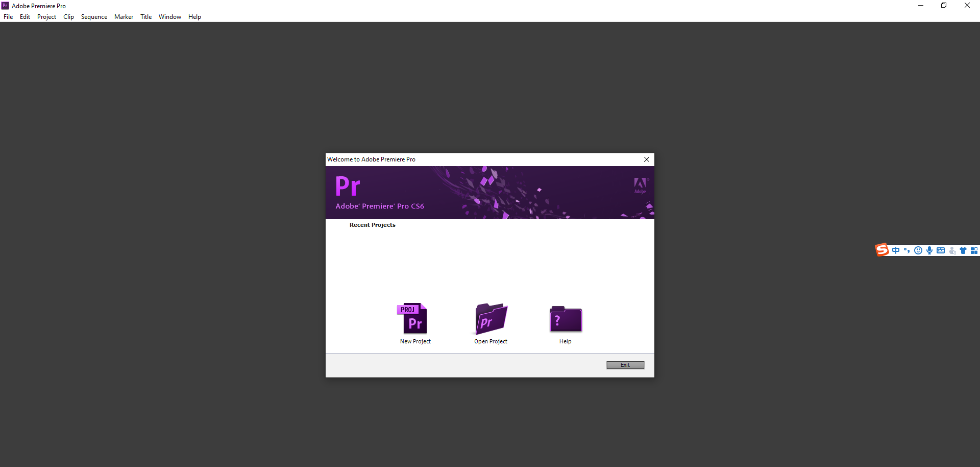
Task: Close the Welcome to Adobe Premiere Pro dialog
Action: [x=647, y=159]
